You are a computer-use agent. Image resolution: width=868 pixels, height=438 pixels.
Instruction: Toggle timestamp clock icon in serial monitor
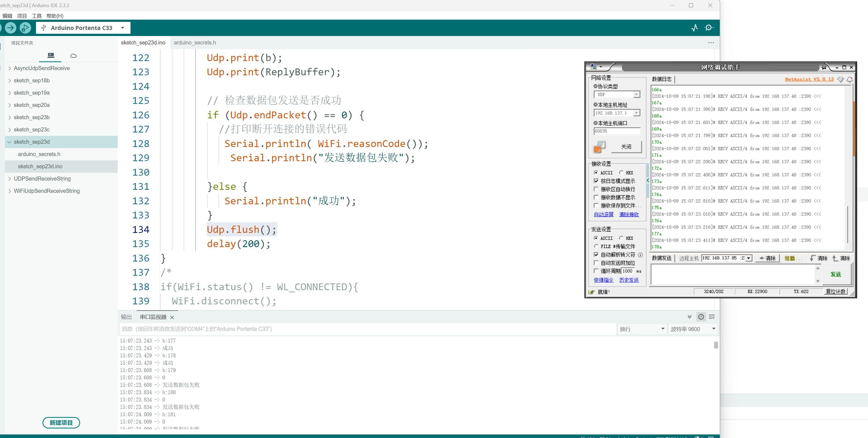(x=701, y=317)
